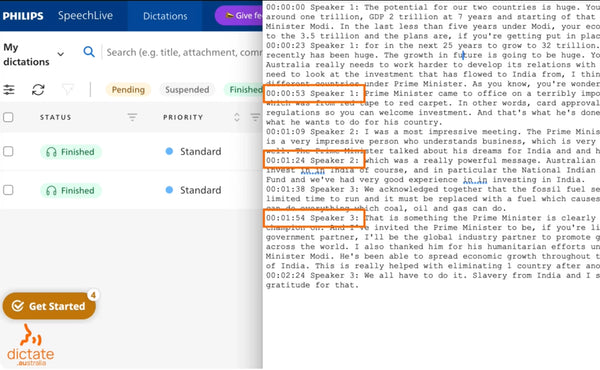Image resolution: width=600 pixels, height=370 pixels.
Task: Click the 00:02:24 Speaker 3 timestamp
Action: (313, 275)
